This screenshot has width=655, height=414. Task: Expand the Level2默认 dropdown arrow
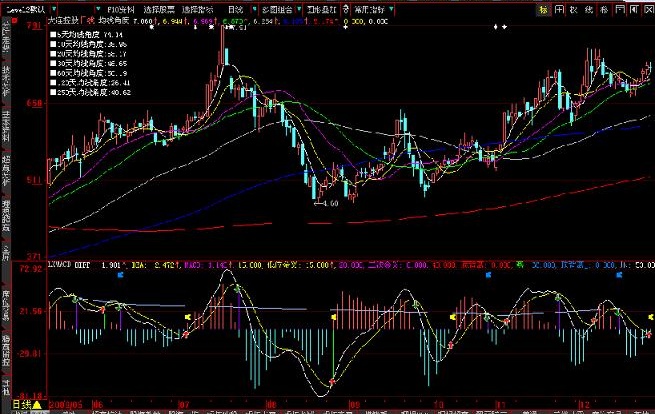55,9
